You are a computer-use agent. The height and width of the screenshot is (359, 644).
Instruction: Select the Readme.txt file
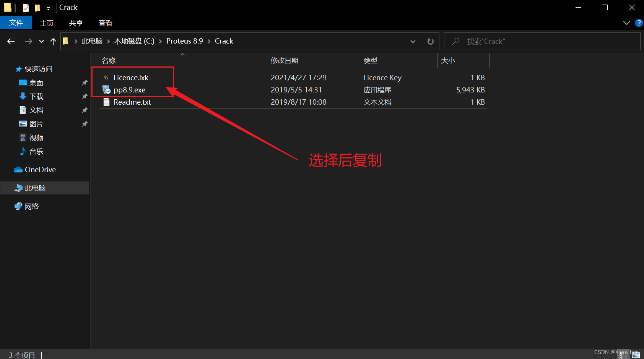point(132,102)
